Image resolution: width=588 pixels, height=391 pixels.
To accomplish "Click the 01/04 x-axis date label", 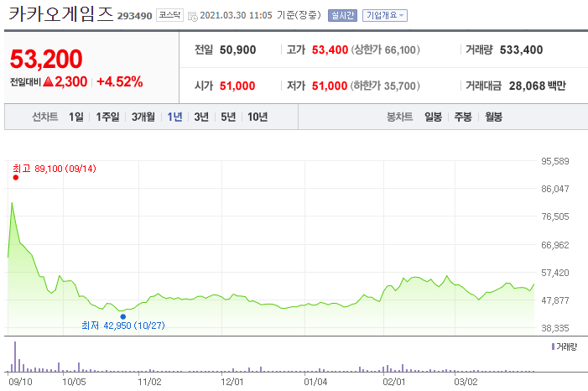I will [x=315, y=382].
